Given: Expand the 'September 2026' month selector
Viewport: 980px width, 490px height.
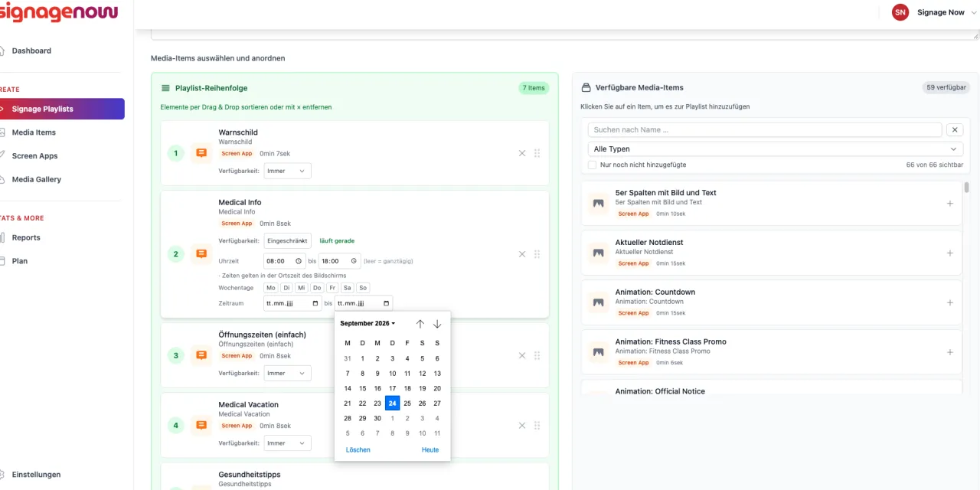Looking at the screenshot, I should [x=367, y=324].
